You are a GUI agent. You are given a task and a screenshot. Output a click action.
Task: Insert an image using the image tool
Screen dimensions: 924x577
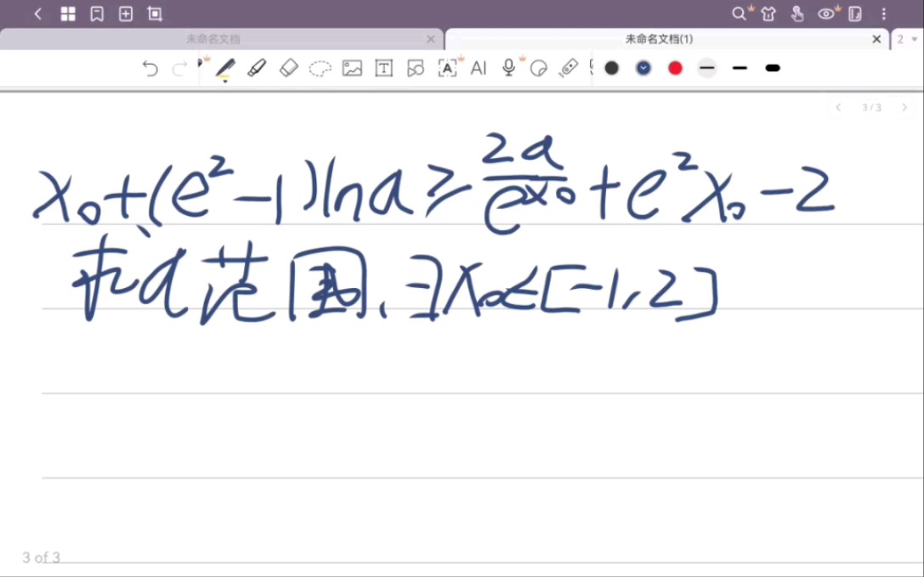[x=352, y=68]
